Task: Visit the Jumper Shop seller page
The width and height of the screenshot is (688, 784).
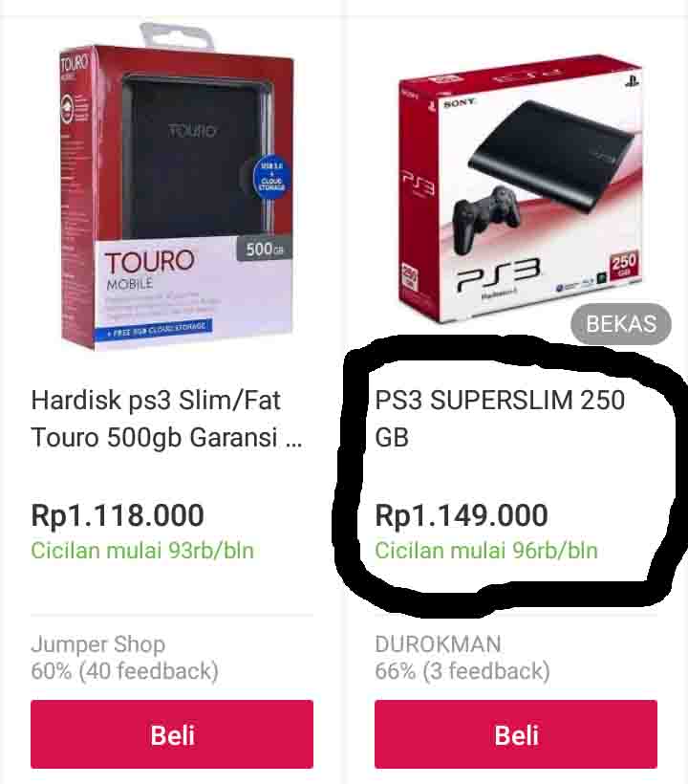Action: click(x=97, y=644)
